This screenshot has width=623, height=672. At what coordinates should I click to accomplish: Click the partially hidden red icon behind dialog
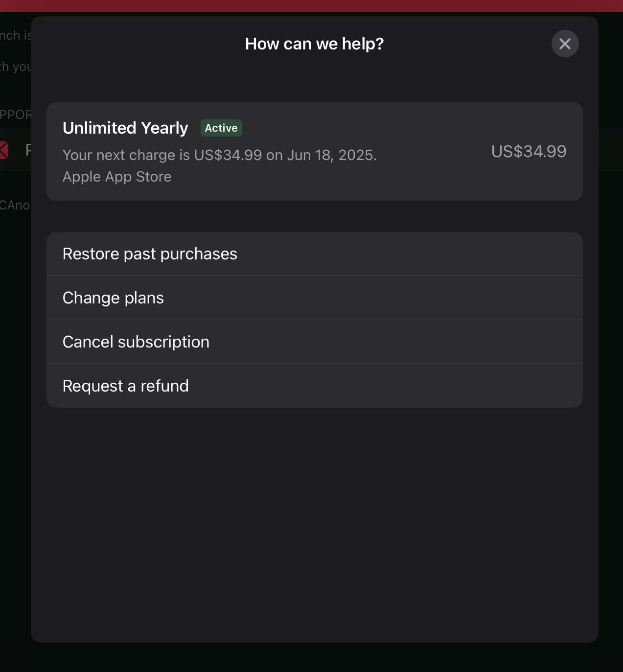tap(4, 150)
